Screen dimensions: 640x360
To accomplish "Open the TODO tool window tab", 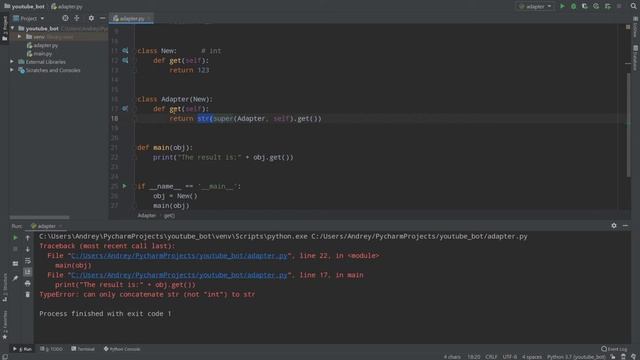I will pyautogui.click(x=51, y=349).
